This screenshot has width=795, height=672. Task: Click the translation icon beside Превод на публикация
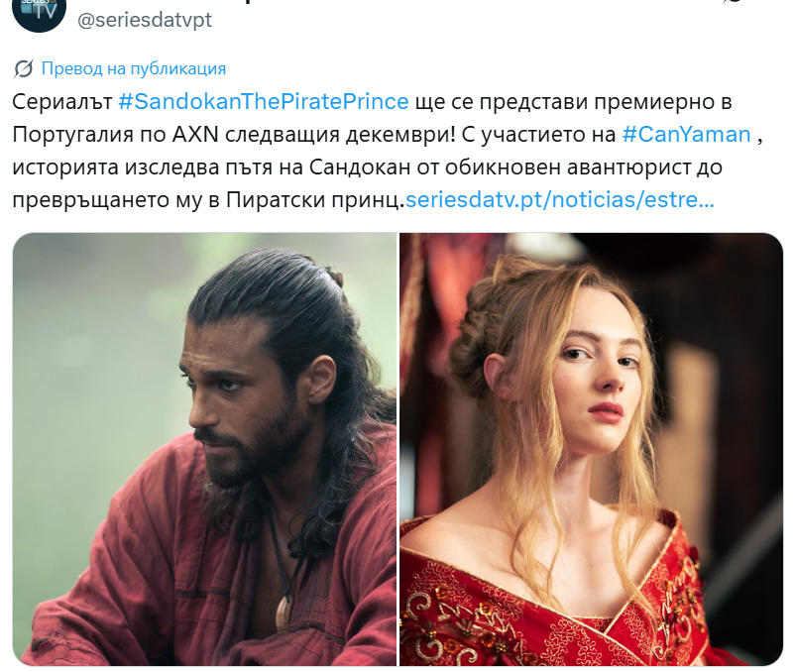point(24,69)
